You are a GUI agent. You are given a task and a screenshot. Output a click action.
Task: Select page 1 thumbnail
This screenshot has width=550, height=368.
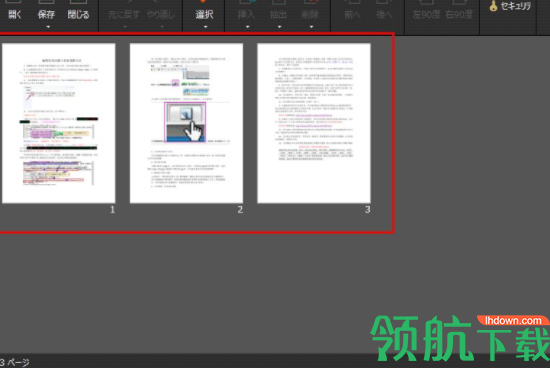pos(59,123)
